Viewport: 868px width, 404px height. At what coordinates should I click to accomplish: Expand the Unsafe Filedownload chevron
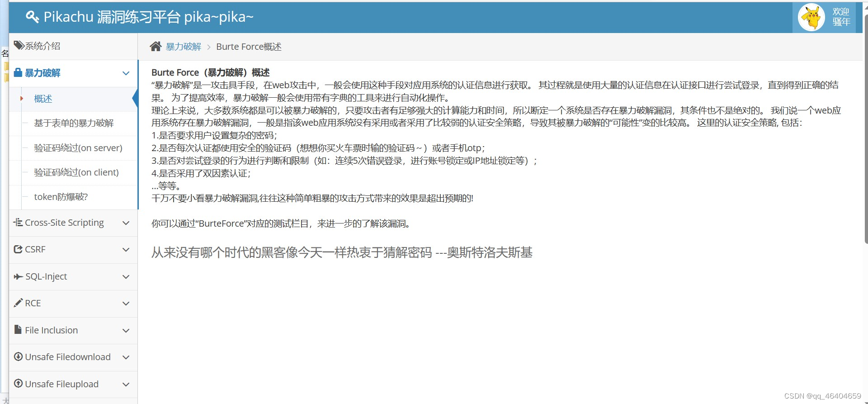[x=126, y=357]
